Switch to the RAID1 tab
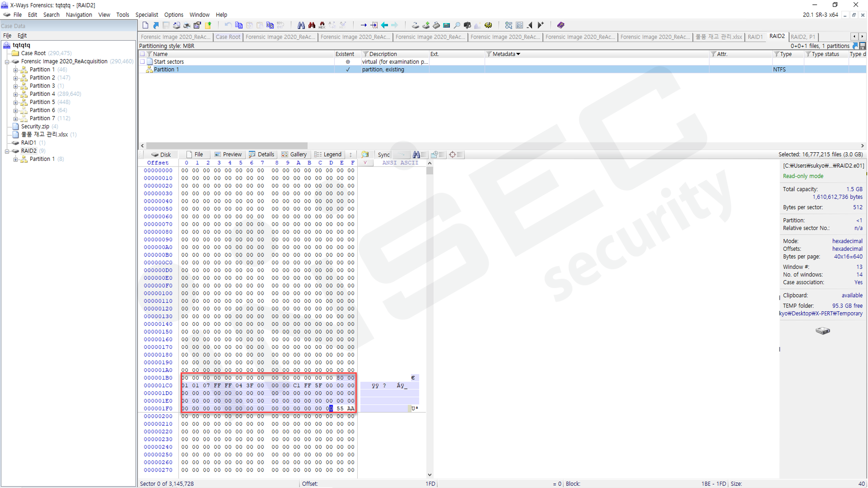Image resolution: width=868 pixels, height=488 pixels. tap(755, 37)
